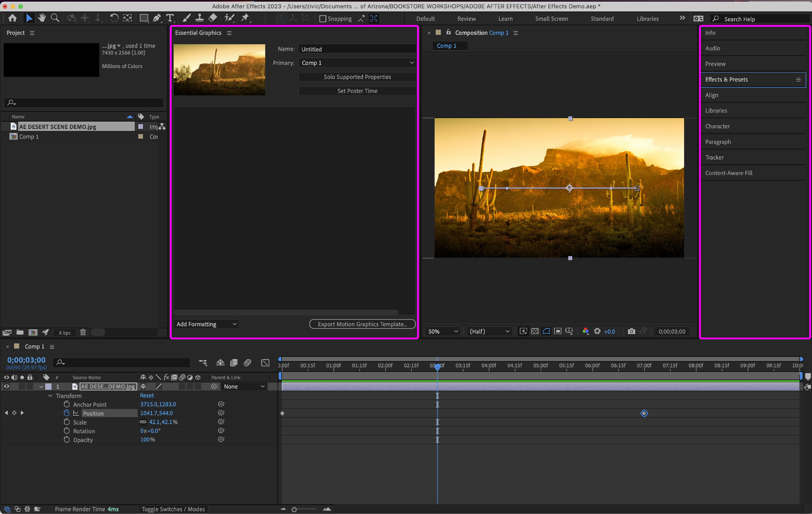Open the Primary comp dropdown
This screenshot has width=812, height=514.
(357, 63)
